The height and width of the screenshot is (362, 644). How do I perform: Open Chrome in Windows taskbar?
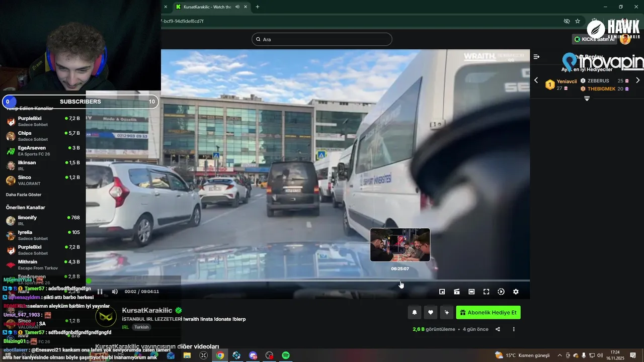(x=220, y=355)
